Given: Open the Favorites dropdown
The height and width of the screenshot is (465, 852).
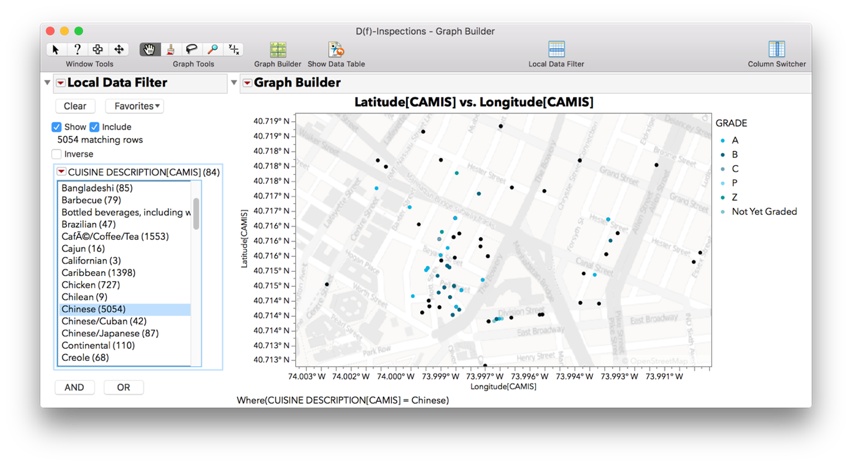Looking at the screenshot, I should 136,106.
